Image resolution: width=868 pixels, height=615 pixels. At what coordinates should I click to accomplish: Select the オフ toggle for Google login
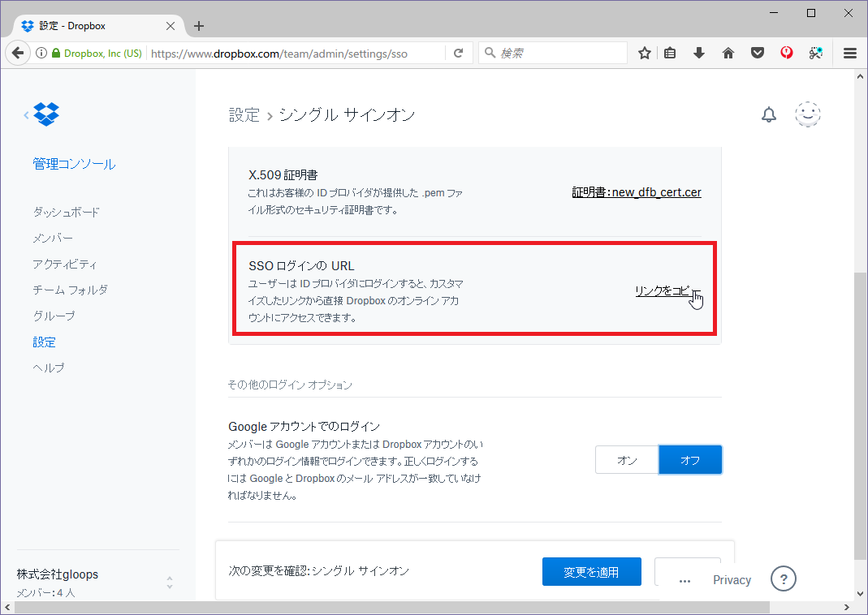pos(690,459)
